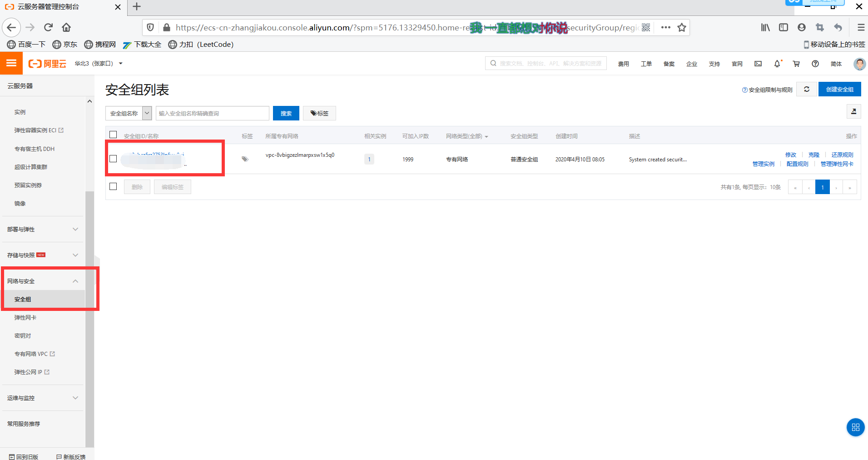868x460 pixels.
Task: Toggle the browser sidebar icon
Action: tap(784, 27)
